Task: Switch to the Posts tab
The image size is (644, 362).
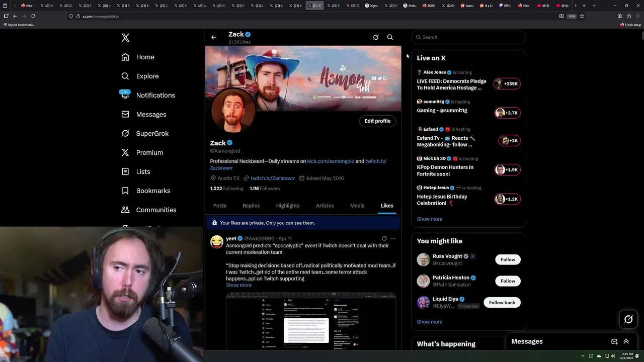Action: 220,206
